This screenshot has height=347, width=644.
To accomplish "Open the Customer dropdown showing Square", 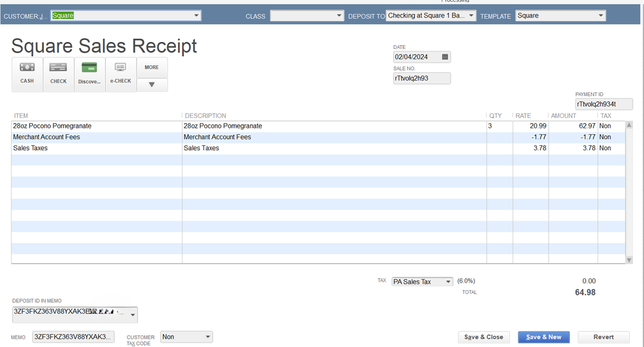I will (196, 15).
